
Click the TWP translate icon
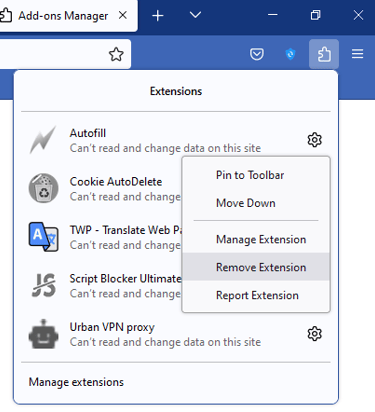pos(43,237)
